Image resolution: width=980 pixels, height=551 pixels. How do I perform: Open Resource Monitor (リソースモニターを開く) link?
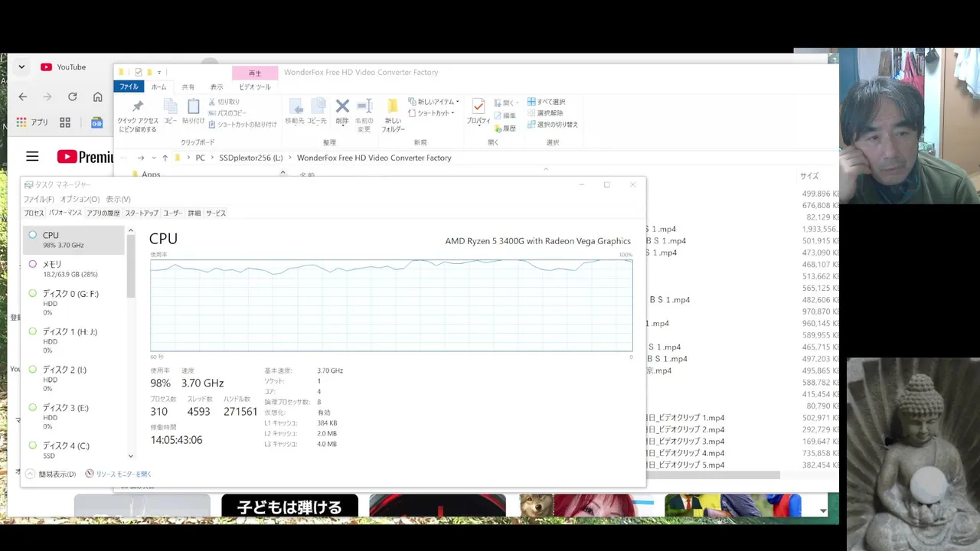[119, 474]
